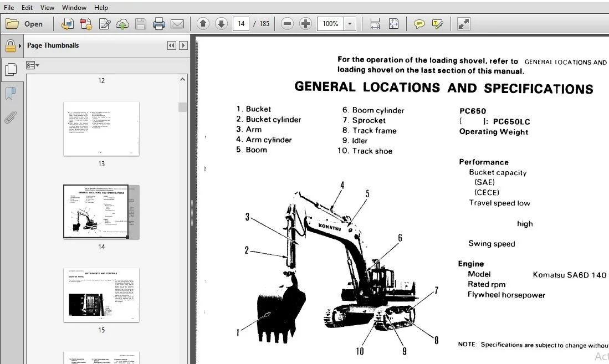Click the save floppy disk icon
The image size is (609, 364).
click(x=141, y=24)
